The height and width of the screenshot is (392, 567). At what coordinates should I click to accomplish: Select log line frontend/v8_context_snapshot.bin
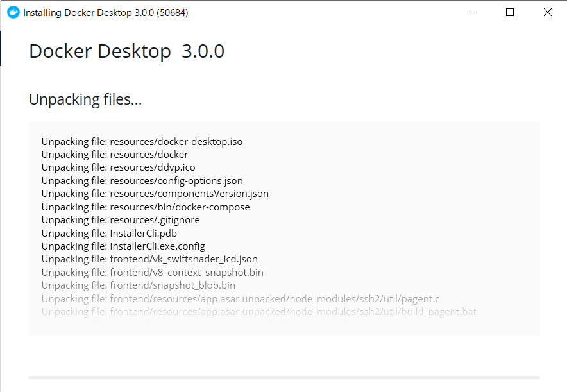coord(153,272)
